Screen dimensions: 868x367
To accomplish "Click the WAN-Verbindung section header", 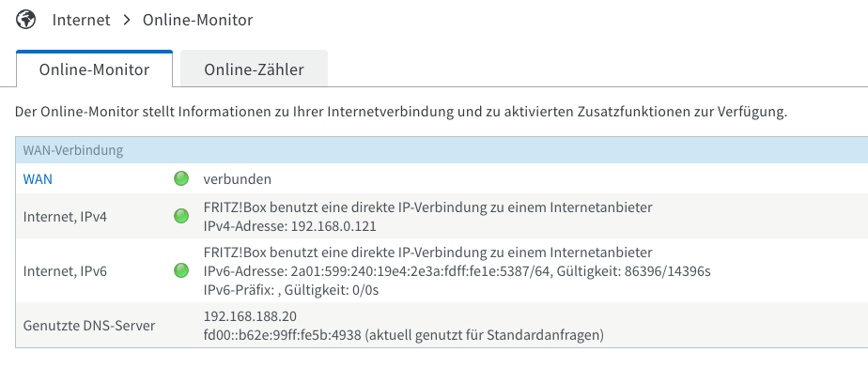I will coord(442,150).
